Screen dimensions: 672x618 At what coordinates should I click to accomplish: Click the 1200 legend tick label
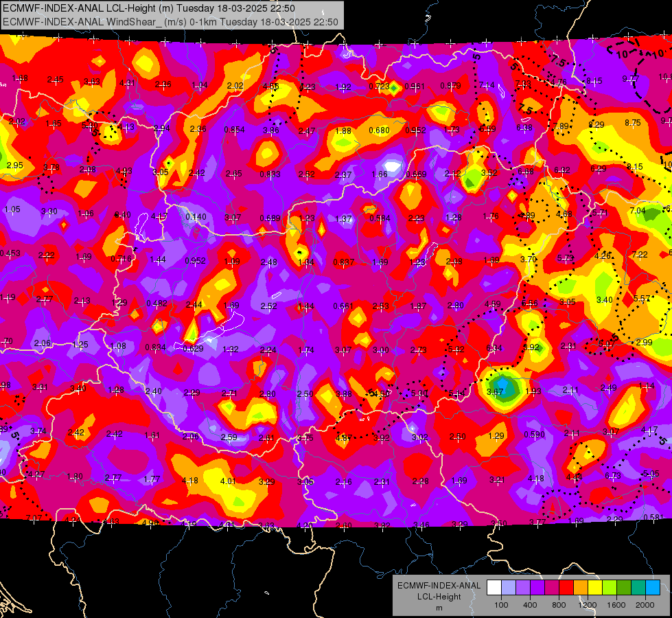coord(587,605)
